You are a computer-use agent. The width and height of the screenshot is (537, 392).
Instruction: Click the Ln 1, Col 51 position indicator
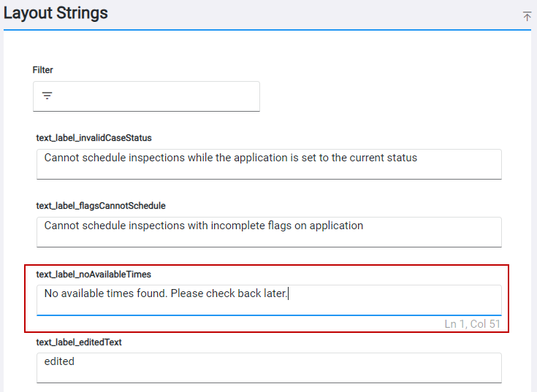[472, 323]
